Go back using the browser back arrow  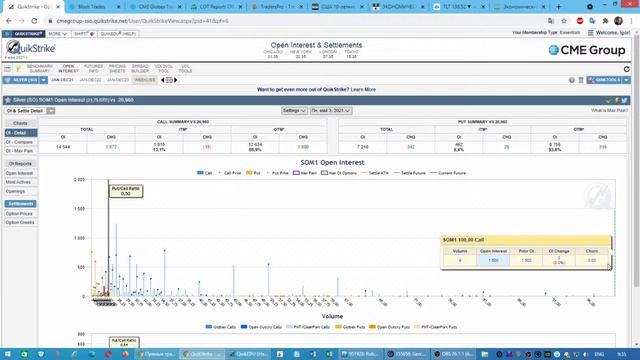pos(9,21)
